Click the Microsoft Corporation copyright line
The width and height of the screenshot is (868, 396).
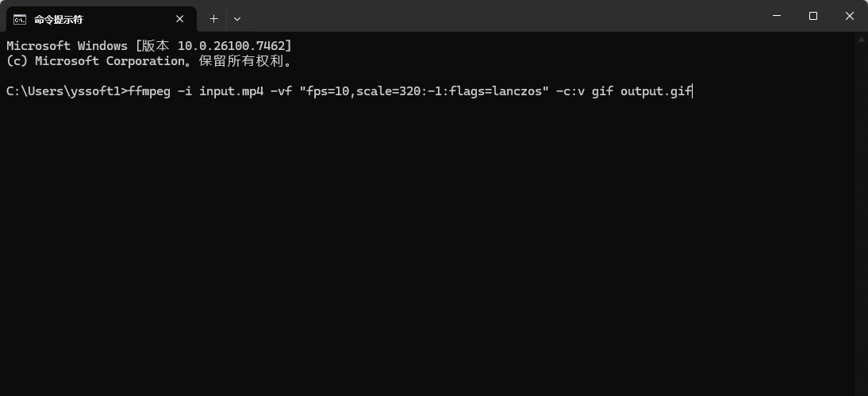point(148,61)
